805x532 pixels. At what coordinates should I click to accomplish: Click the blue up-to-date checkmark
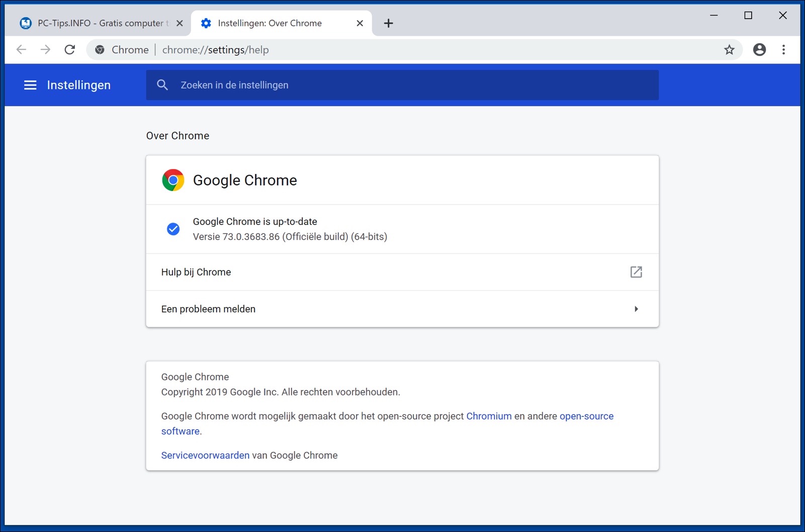pos(173,229)
